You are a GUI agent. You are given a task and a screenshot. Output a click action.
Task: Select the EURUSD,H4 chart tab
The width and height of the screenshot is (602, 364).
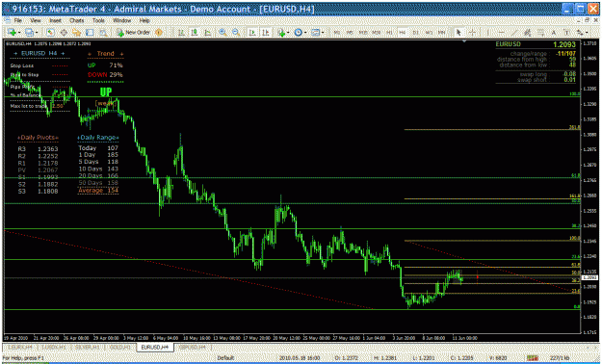(155, 347)
